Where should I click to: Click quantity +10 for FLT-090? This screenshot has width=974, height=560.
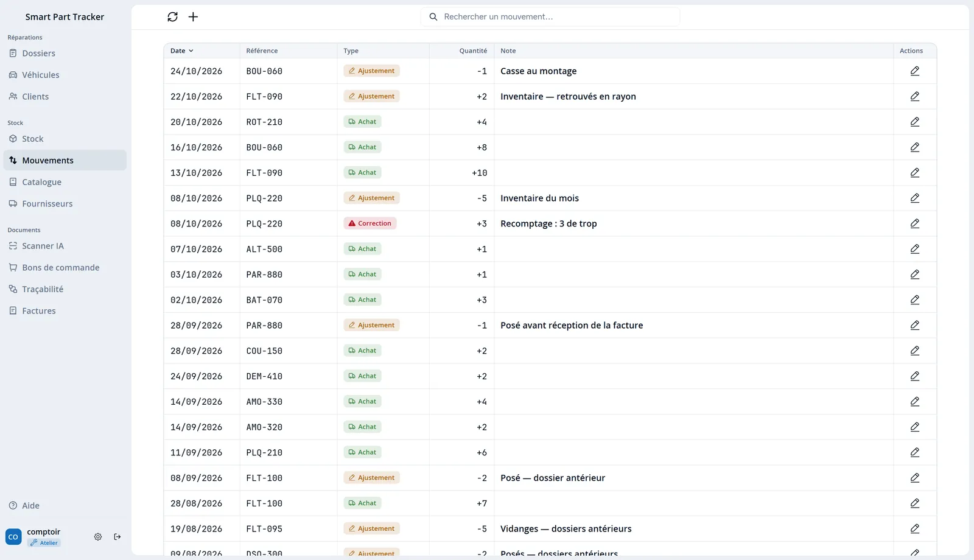pyautogui.click(x=480, y=173)
